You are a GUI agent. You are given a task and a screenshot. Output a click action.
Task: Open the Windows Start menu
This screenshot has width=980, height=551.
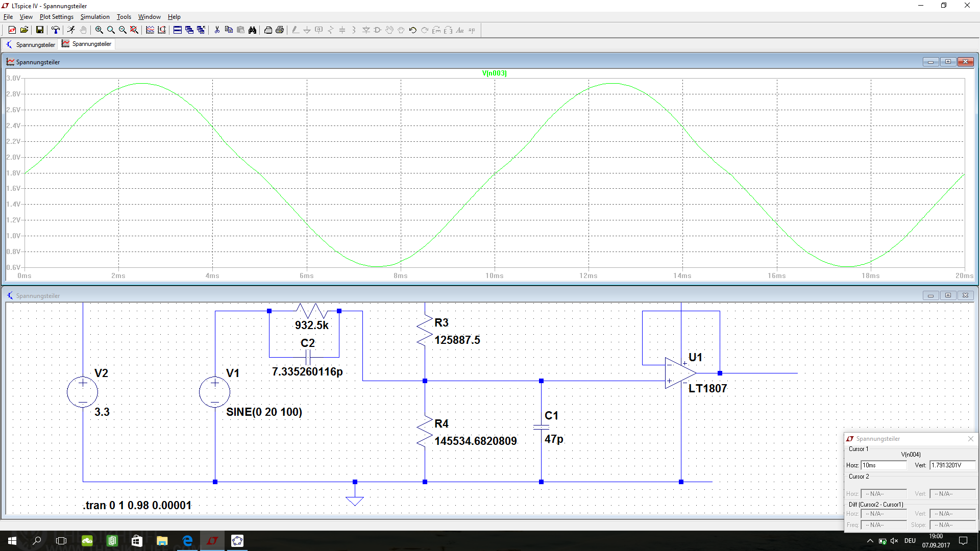coord(12,541)
